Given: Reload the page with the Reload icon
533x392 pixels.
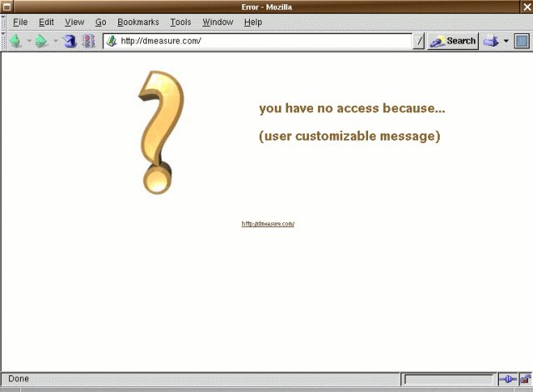Looking at the screenshot, I should (70, 41).
